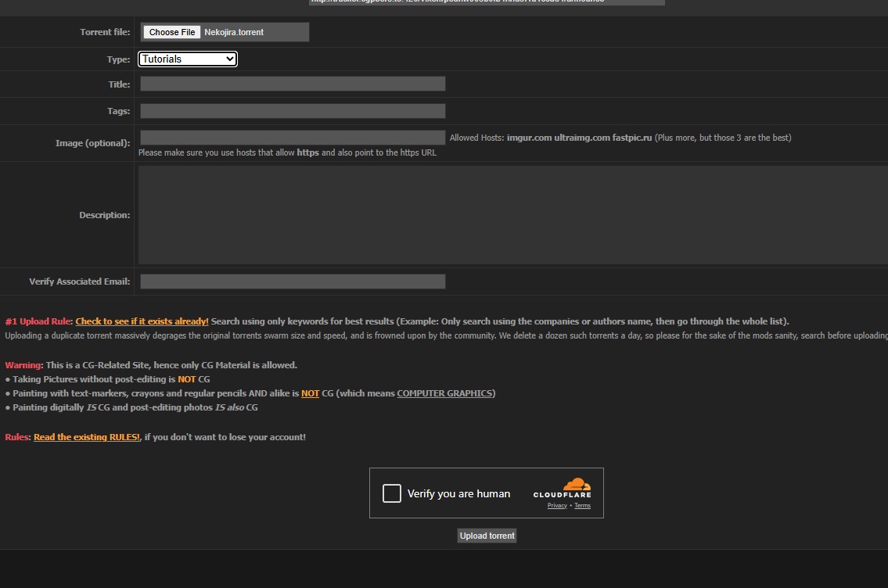Click the 'Allowed Hosts:' hint text
Screen dimensions: 888x588
(476, 138)
